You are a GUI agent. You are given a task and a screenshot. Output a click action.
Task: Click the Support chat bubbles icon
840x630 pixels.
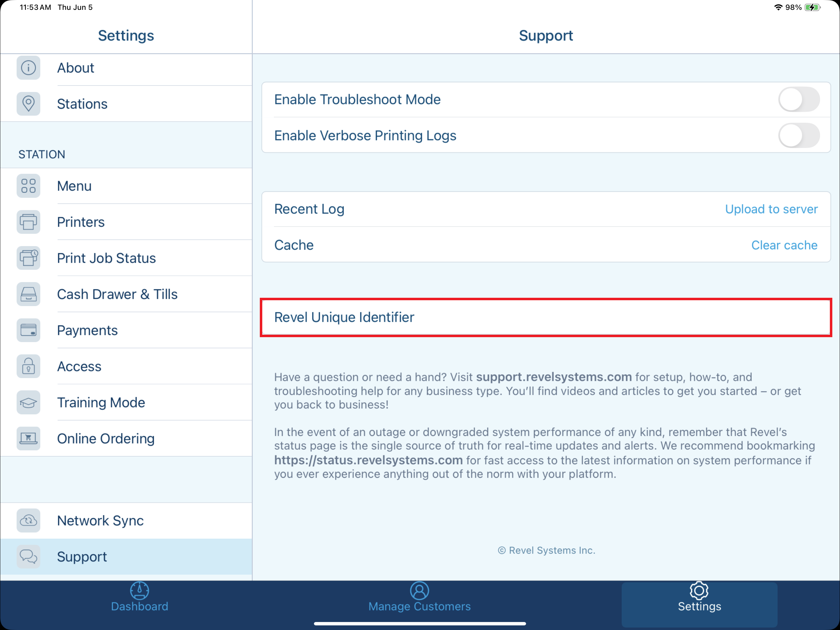point(29,557)
